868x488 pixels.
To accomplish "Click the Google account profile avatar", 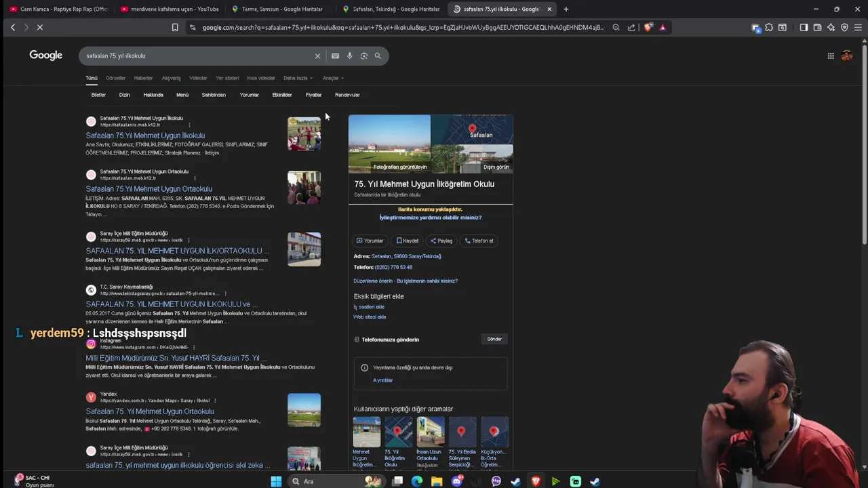I will tap(847, 56).
